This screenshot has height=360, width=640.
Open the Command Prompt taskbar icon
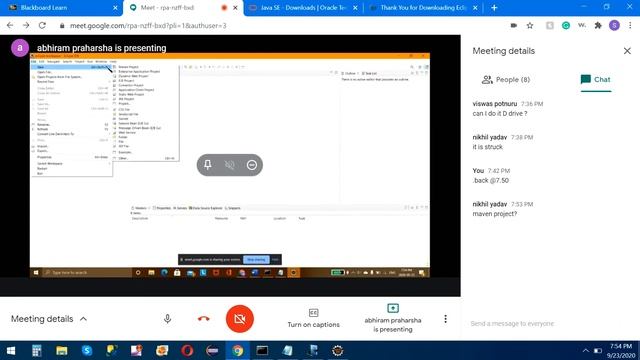[262, 351]
